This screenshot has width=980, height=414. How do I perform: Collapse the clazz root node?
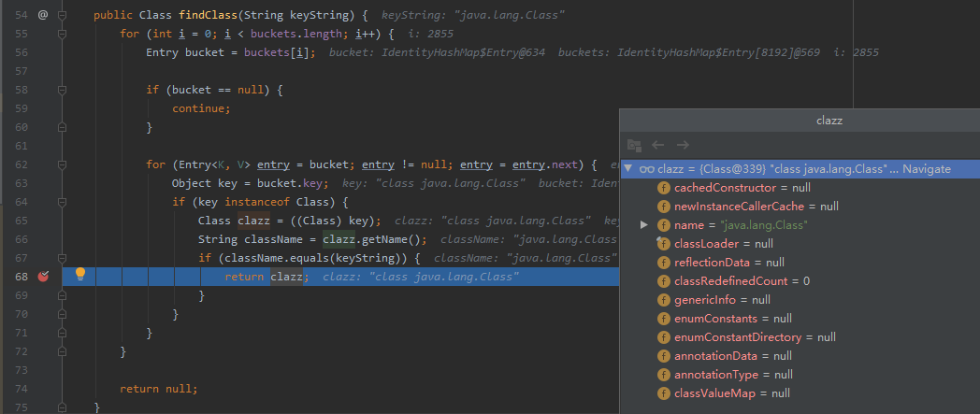[x=628, y=169]
